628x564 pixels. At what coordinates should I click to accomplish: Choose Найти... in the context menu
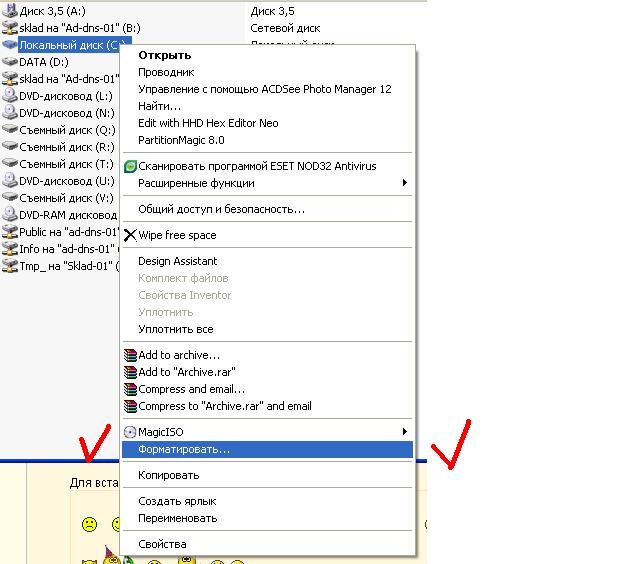[267, 106]
